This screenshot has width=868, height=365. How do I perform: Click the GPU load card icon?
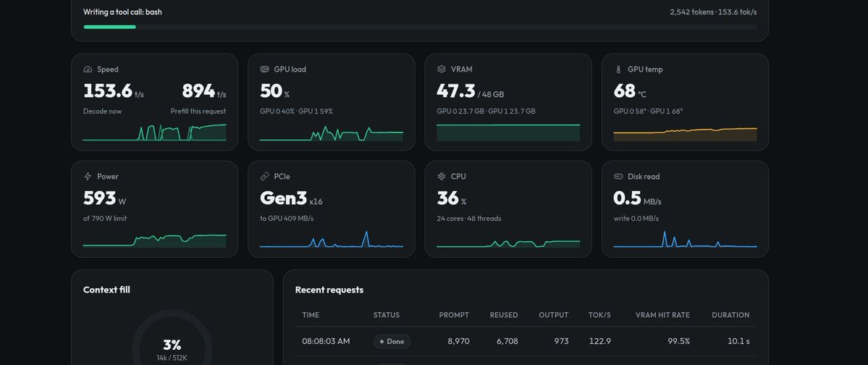(265, 70)
